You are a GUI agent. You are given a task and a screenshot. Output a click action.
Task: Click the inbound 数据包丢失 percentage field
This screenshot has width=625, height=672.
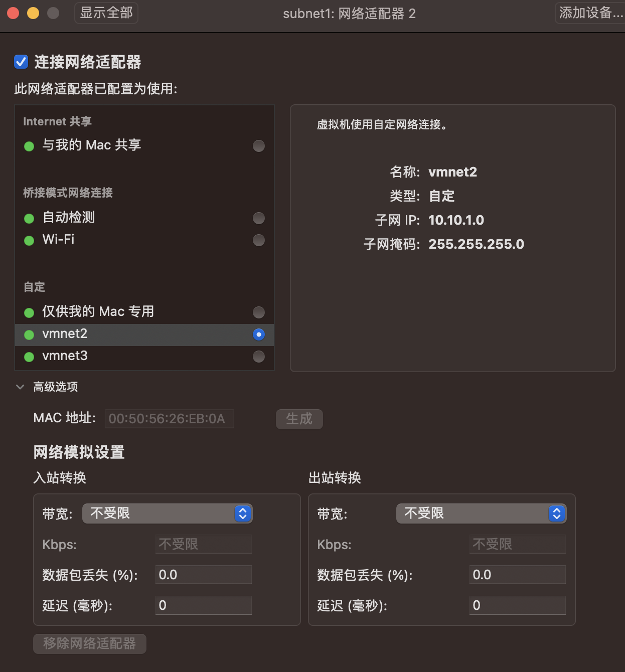point(203,575)
